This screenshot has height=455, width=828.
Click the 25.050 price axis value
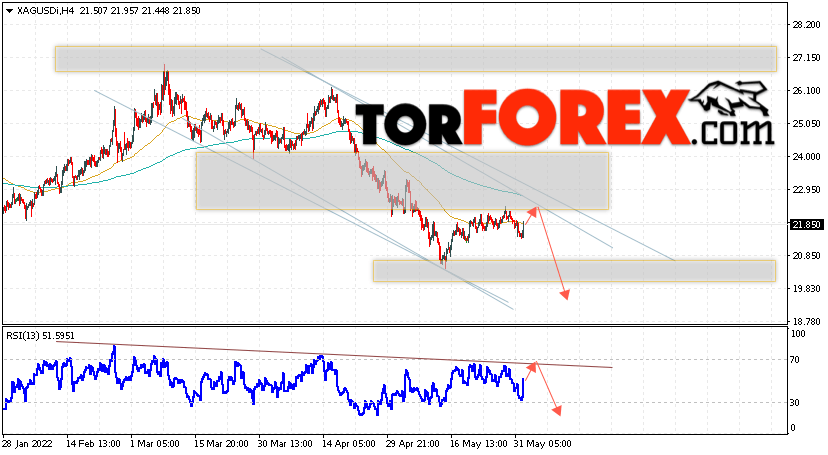(806, 124)
